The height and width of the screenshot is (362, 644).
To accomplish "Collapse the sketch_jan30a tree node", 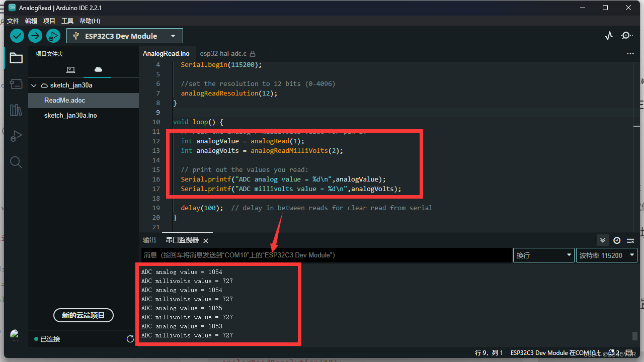I will (x=34, y=85).
